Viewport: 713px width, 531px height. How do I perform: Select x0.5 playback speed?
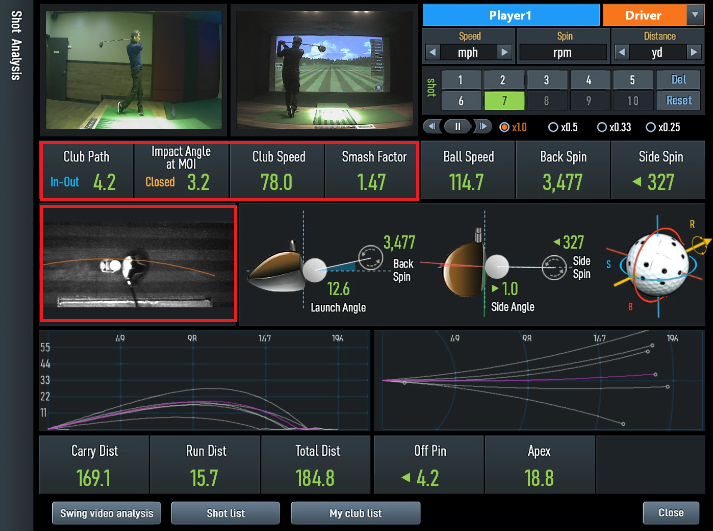tap(553, 127)
